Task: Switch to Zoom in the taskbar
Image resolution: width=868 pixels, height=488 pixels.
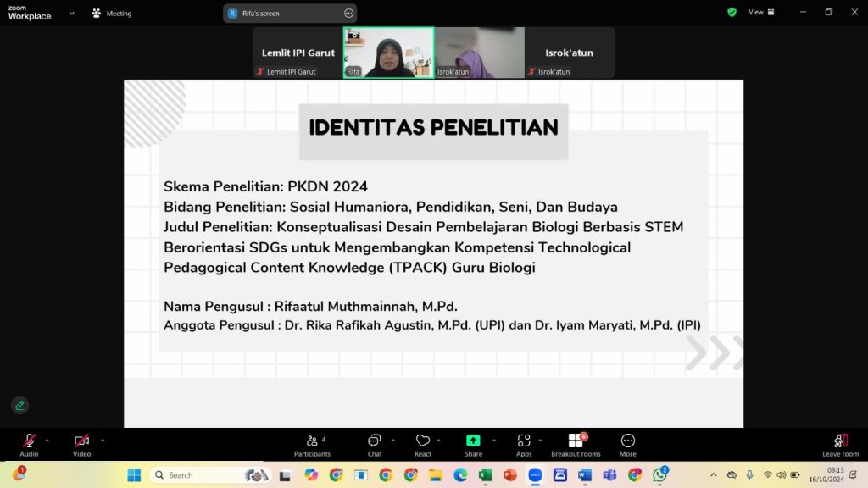Action: pyautogui.click(x=535, y=475)
